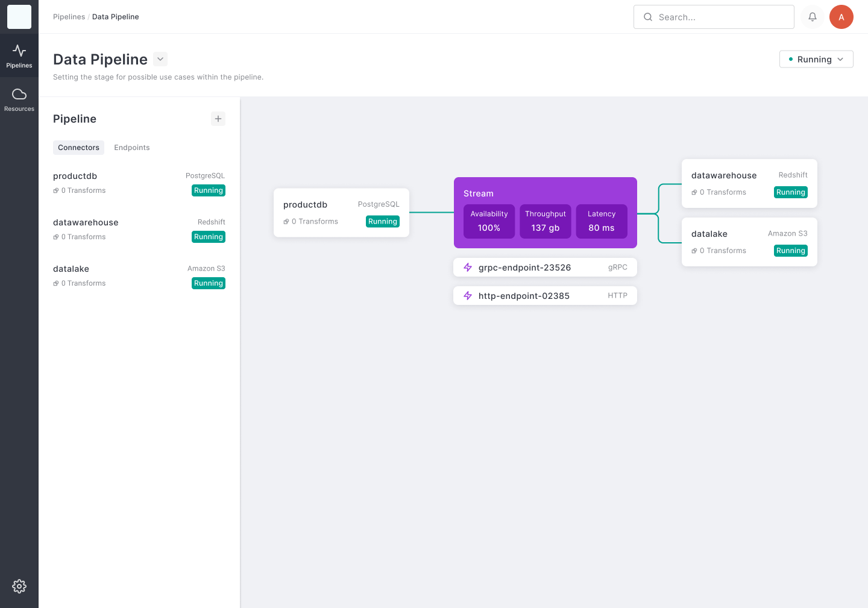This screenshot has height=608, width=868.
Task: Open settings via the gear icon
Action: 19,586
